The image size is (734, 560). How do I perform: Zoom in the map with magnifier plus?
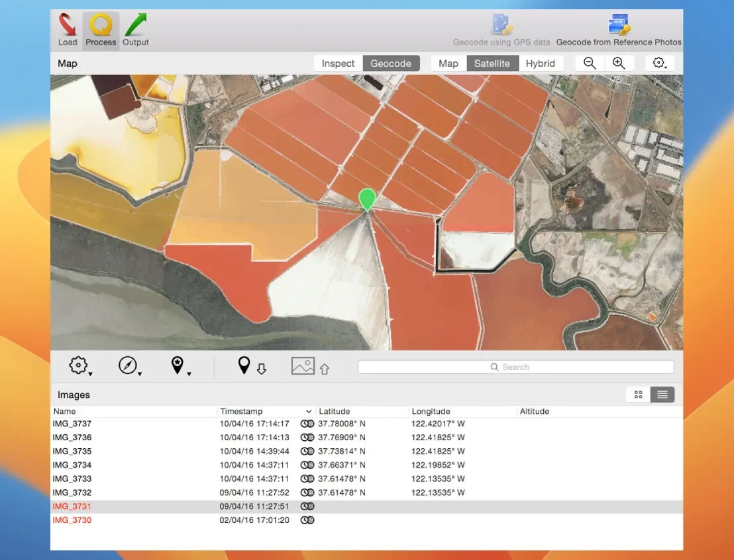pyautogui.click(x=619, y=64)
